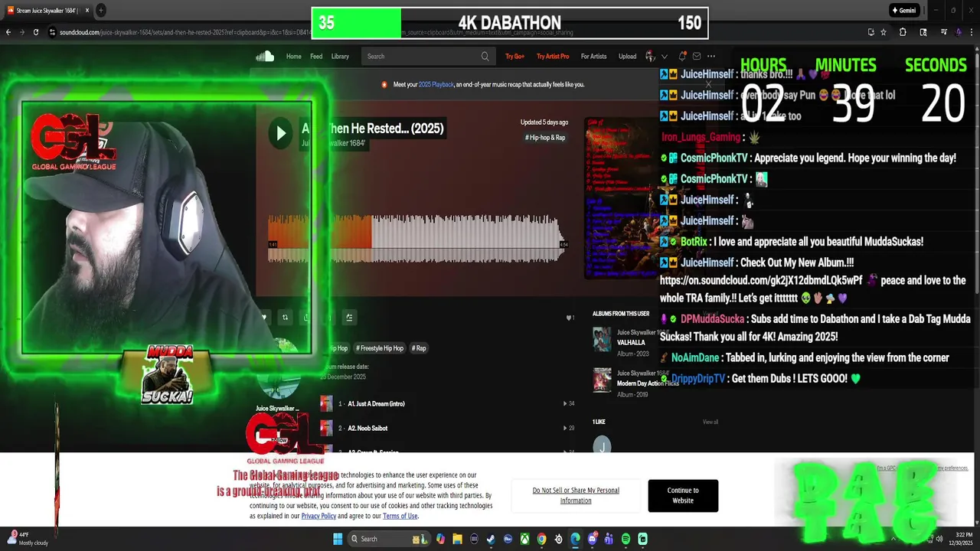Click the SoundCloud logo icon
Image resolution: width=980 pixels, height=551 pixels.
[x=265, y=56]
